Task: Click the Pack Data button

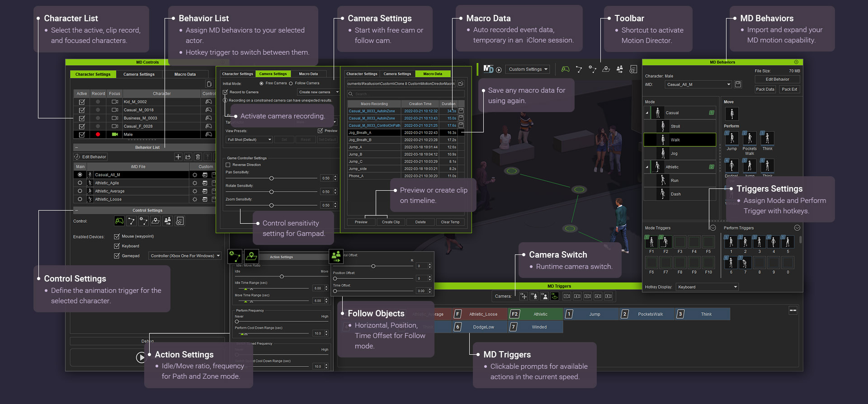Action: 765,89
